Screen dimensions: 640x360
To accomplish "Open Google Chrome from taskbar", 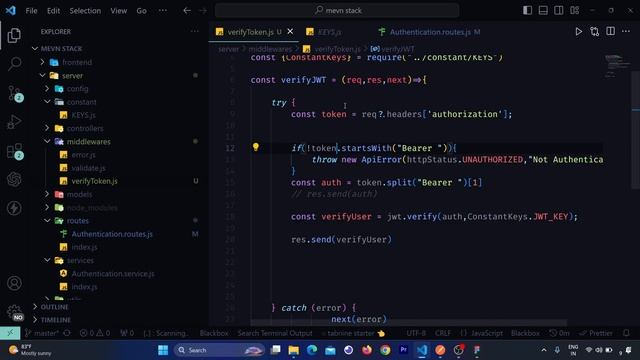I will 385,350.
